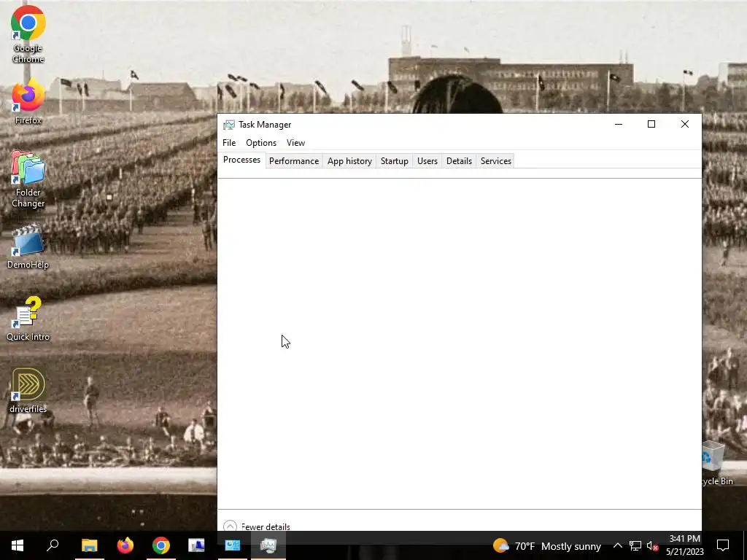Click Task Manager taskbar button
Screen dimensions: 747x560
pos(268,545)
